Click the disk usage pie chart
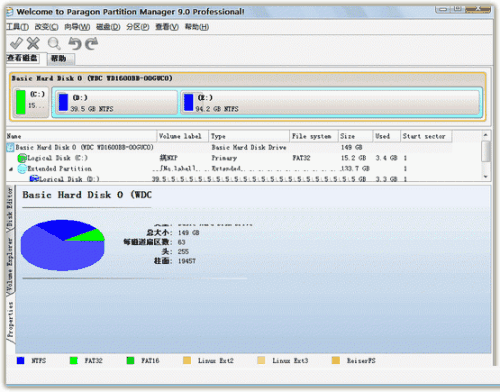 [x=63, y=245]
